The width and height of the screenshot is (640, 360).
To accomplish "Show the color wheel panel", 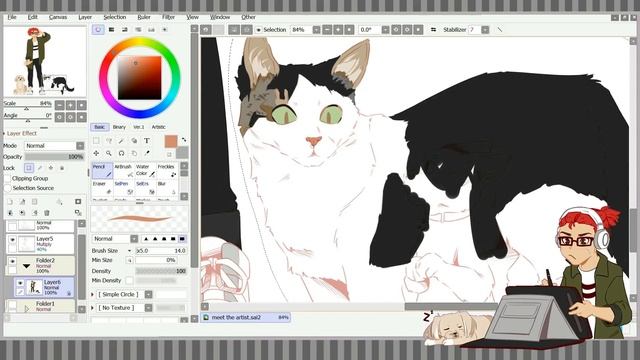I will [98, 30].
